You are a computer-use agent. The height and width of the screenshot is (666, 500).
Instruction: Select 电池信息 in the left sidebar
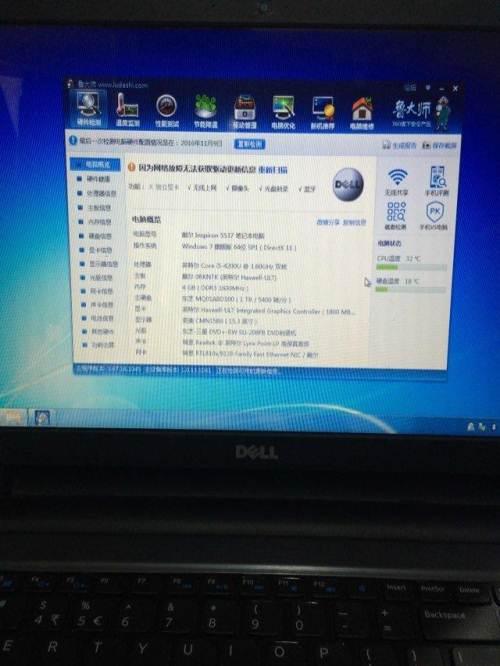[98, 318]
